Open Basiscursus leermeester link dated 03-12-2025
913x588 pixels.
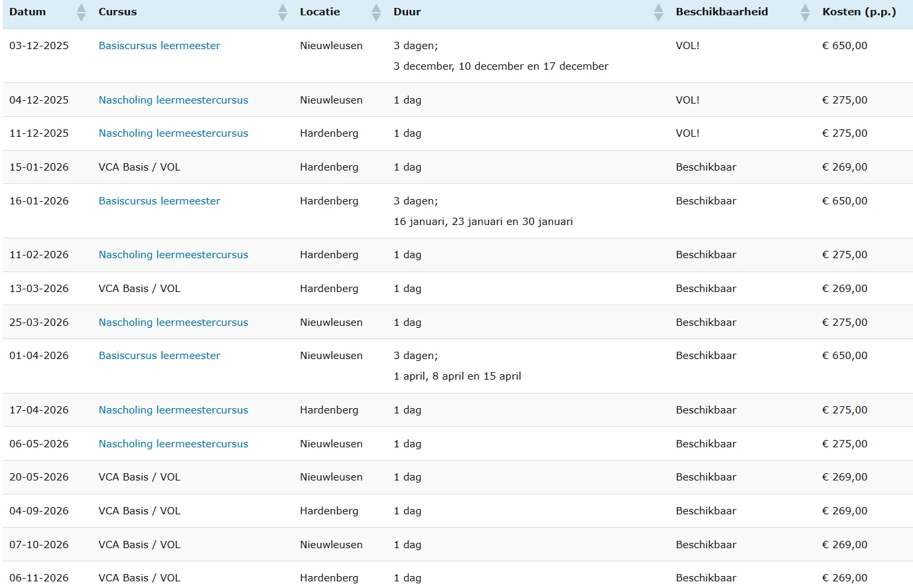click(159, 46)
